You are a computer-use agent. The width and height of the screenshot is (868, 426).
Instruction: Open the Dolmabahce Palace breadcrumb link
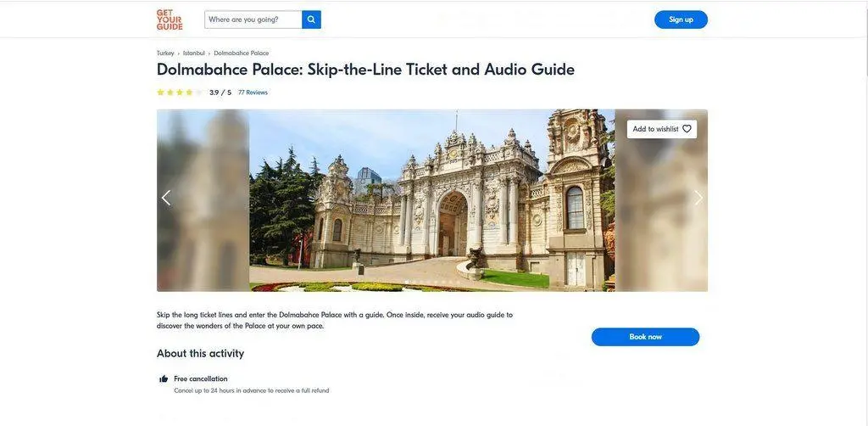[242, 53]
